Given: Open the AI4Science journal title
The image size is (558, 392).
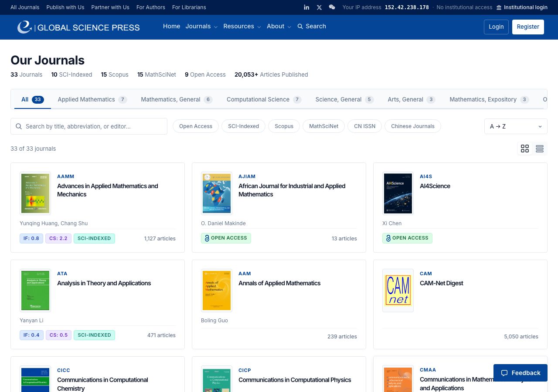Looking at the screenshot, I should (435, 186).
